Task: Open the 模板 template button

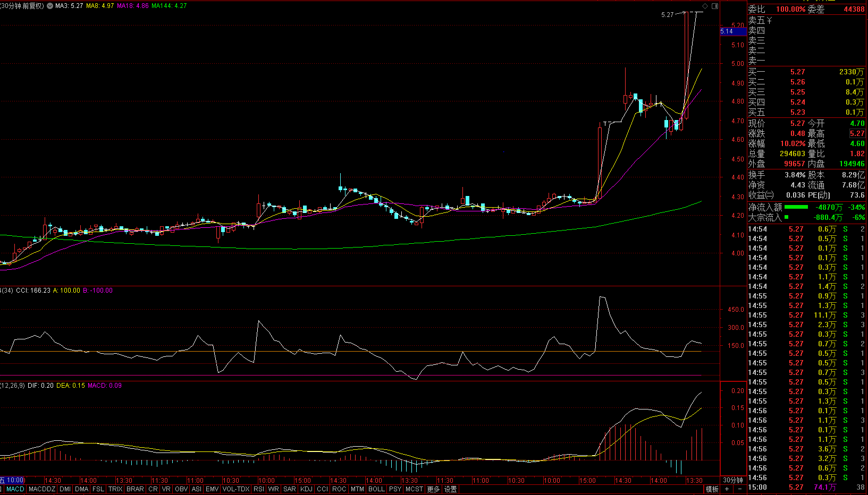Action: [712, 489]
